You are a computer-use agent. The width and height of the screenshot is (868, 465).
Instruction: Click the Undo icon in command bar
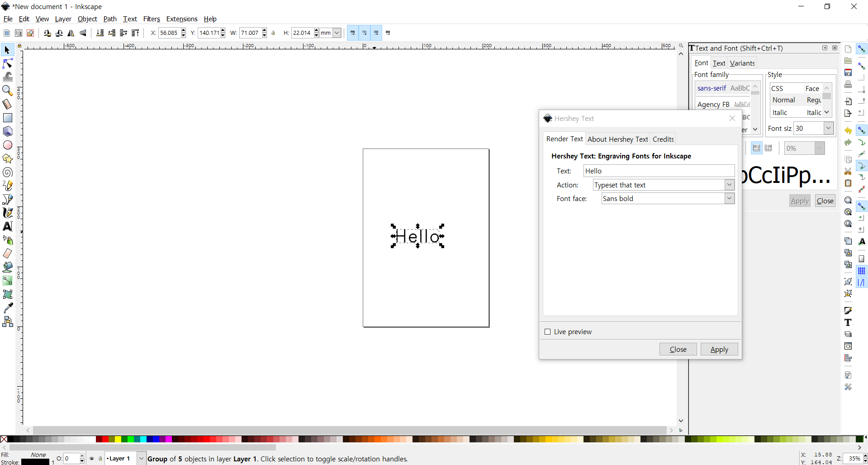point(848,130)
